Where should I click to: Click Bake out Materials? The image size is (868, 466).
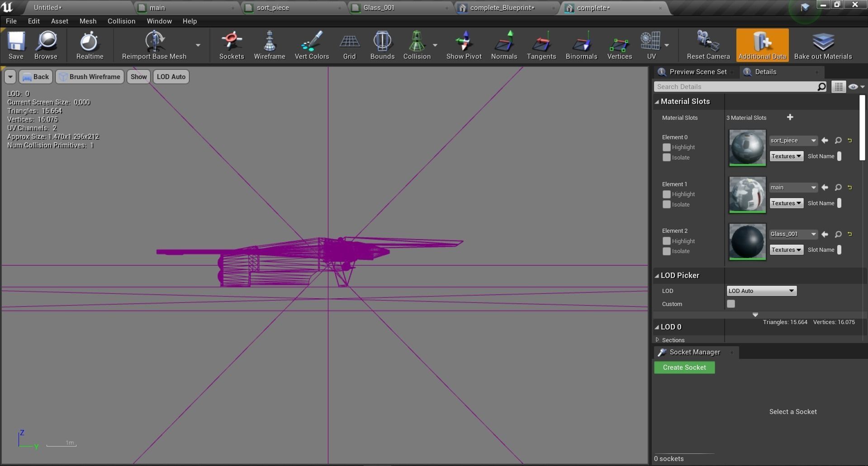point(823,45)
